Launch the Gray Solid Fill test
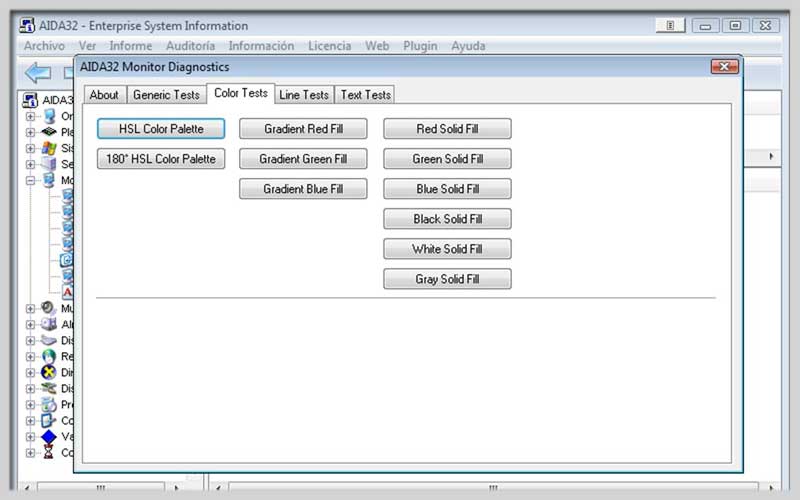Image resolution: width=800 pixels, height=500 pixels. 447,280
